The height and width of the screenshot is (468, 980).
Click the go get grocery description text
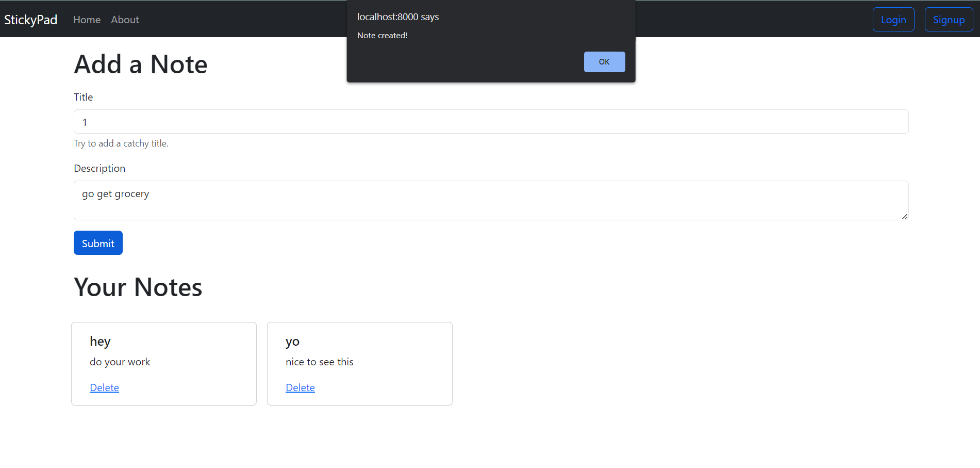(x=115, y=193)
